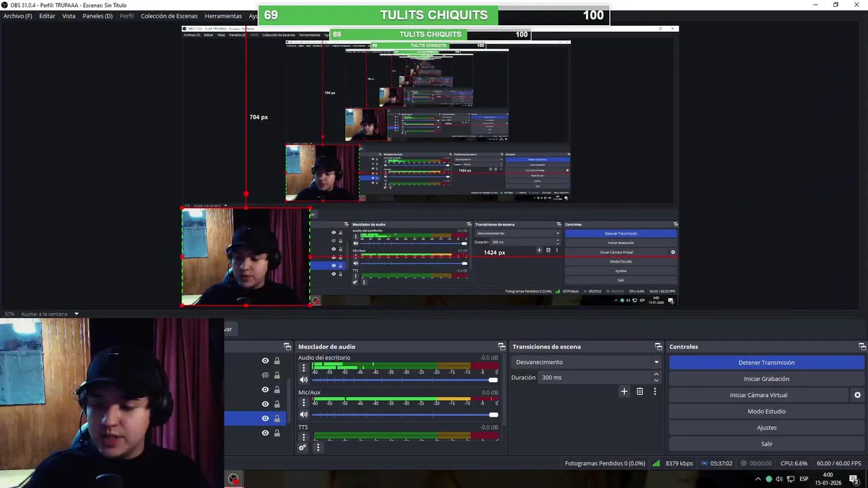This screenshot has height=488, width=868.
Task: Click ESP language indicator in taskbar
Action: [804, 479]
